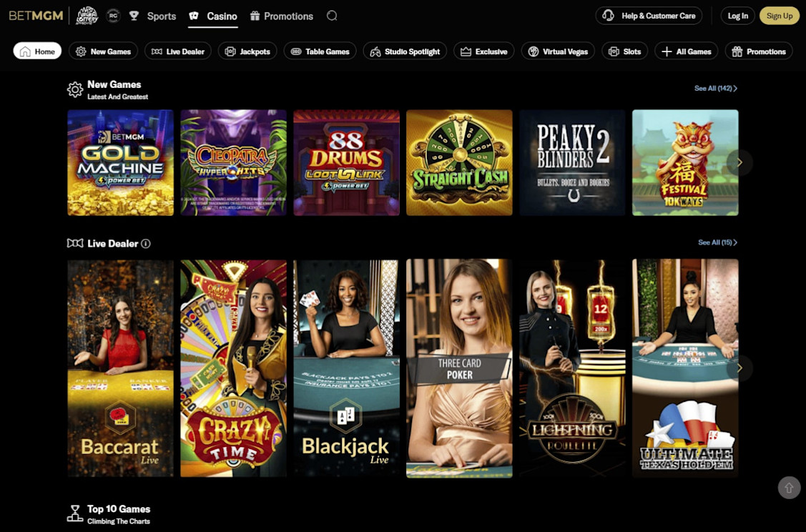Open the 88 Drums Loot Link tile
The width and height of the screenshot is (806, 532).
click(x=346, y=162)
